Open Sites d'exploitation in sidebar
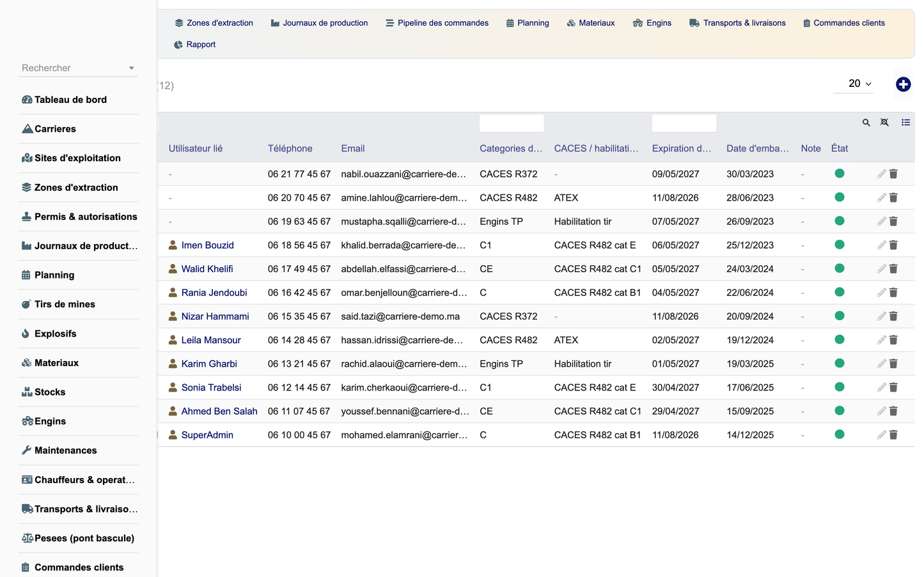Screen dimensions: 924x577 pyautogui.click(x=78, y=158)
